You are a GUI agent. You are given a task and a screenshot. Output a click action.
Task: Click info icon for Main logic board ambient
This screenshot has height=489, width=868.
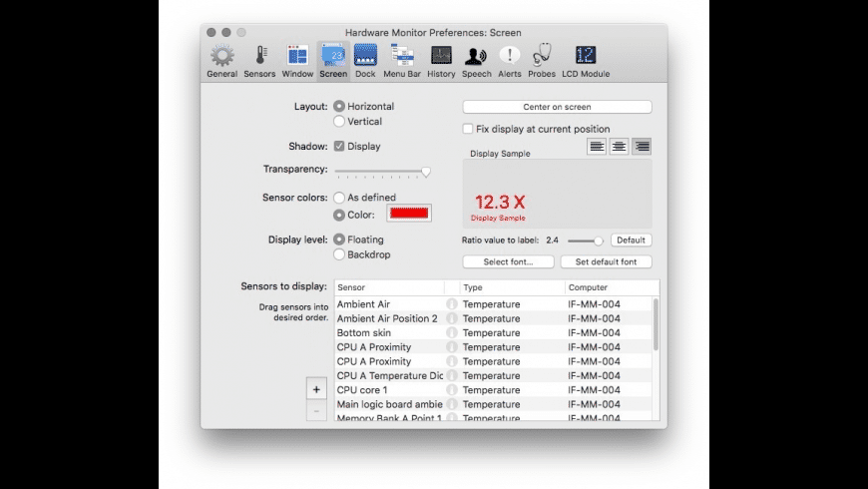coord(452,404)
